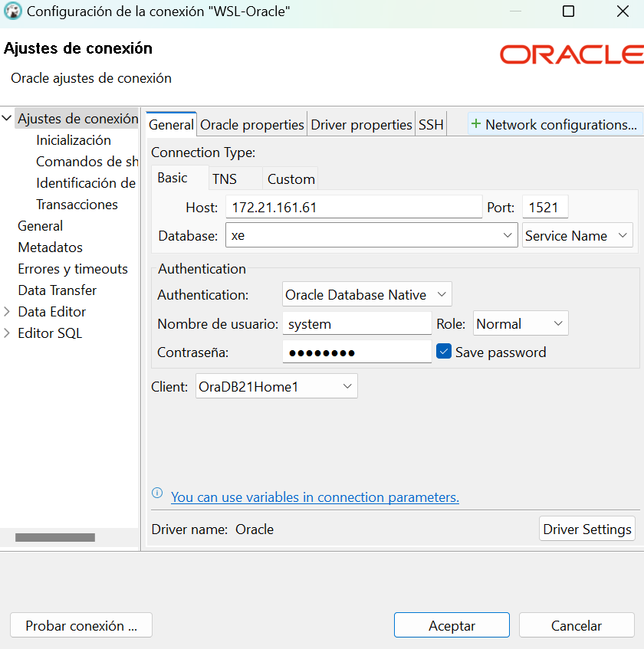
Task: Click the Nombre de usuario field
Action: point(357,323)
